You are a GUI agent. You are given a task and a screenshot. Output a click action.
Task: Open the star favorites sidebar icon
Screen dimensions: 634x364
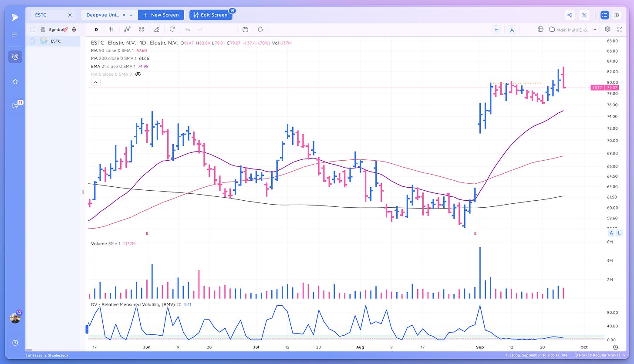pyautogui.click(x=15, y=81)
